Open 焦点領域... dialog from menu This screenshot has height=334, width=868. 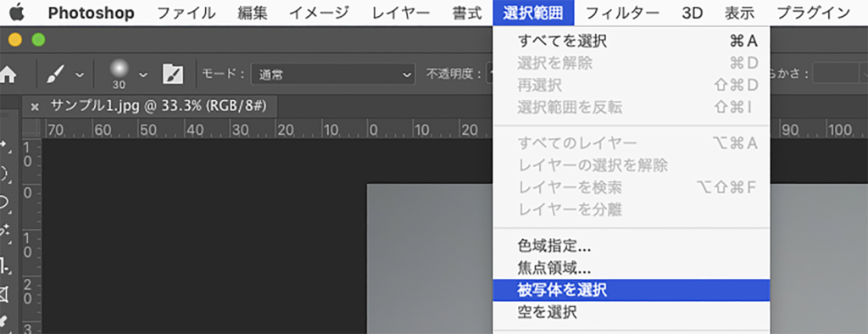[x=631, y=268]
